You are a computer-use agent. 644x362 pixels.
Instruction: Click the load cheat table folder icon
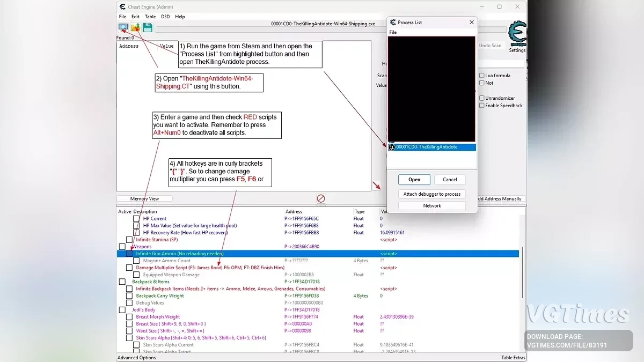136,27
